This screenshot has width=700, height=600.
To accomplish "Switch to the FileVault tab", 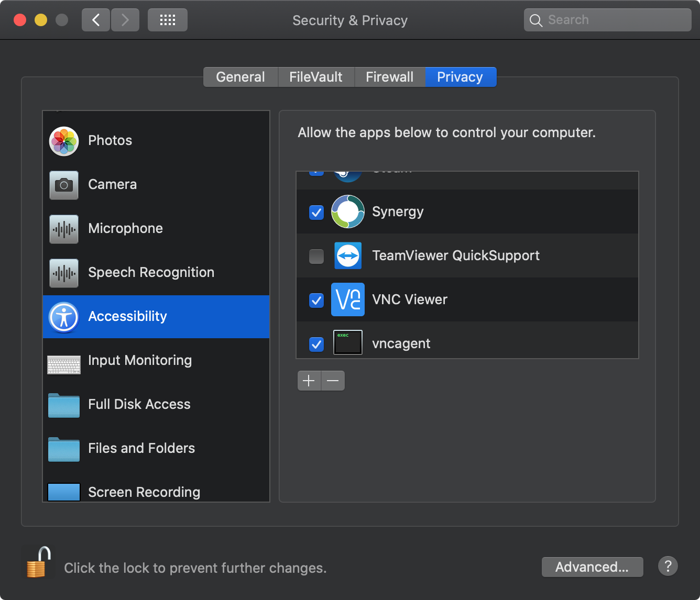I will coord(316,77).
